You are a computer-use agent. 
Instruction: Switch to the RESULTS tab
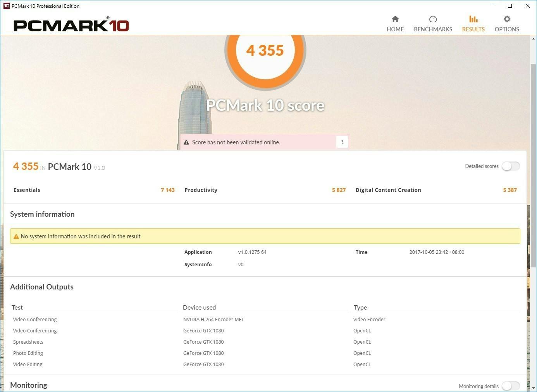473,24
